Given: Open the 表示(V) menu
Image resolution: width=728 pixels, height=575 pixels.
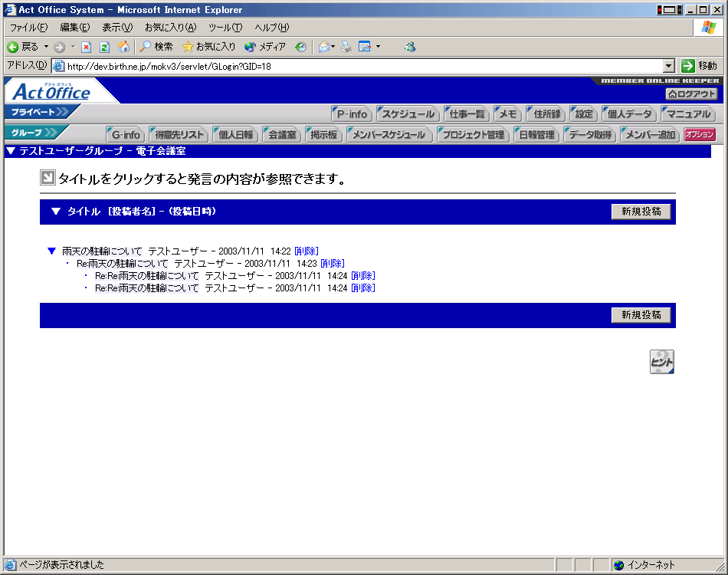Looking at the screenshot, I should (x=116, y=28).
